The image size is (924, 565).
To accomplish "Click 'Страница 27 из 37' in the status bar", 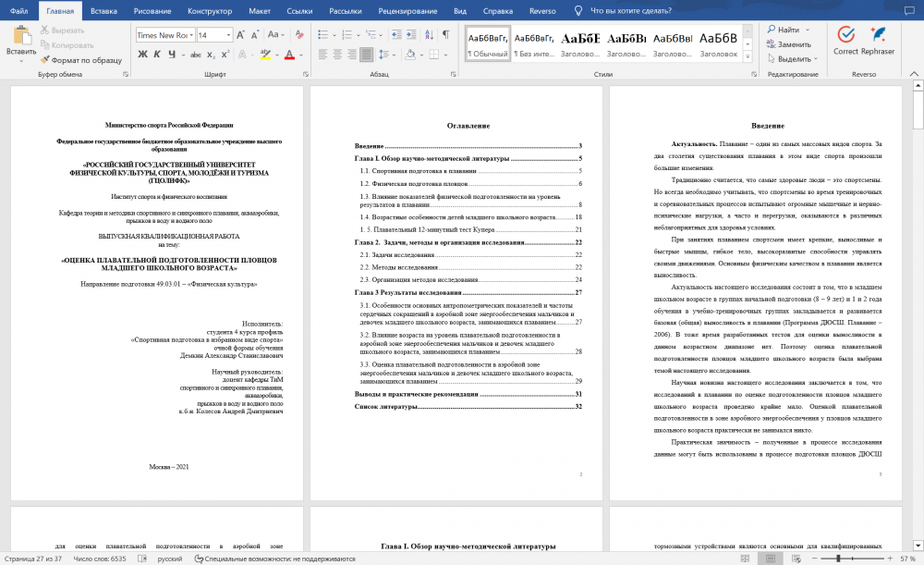I will click(x=33, y=559).
